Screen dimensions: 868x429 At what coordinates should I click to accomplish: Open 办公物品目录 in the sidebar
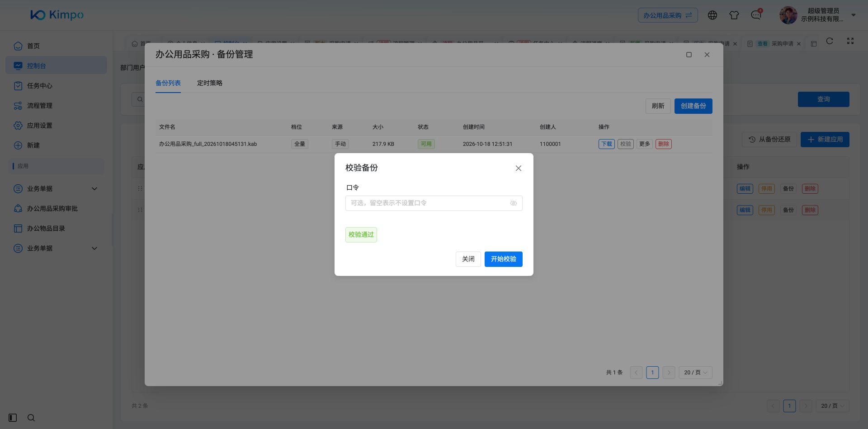coord(56,228)
